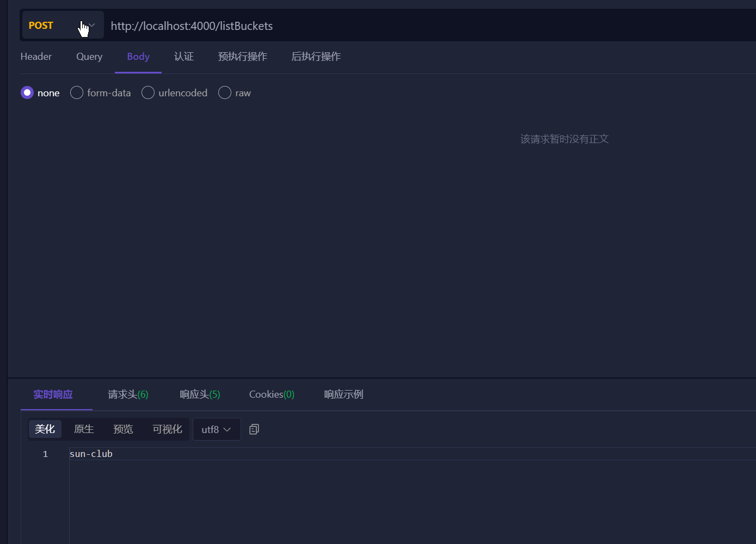
Task: Select the urlencoded body type radio
Action: click(x=148, y=92)
